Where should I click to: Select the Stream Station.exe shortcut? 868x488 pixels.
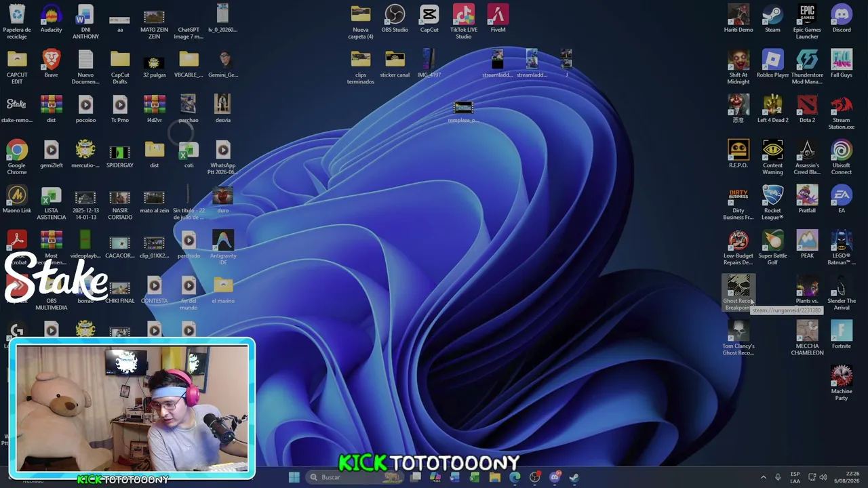[842, 112]
